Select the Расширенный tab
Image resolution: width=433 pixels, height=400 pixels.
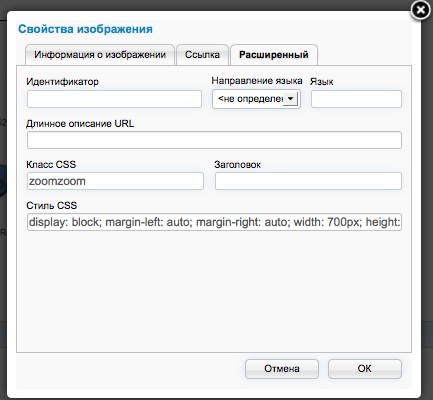point(274,55)
